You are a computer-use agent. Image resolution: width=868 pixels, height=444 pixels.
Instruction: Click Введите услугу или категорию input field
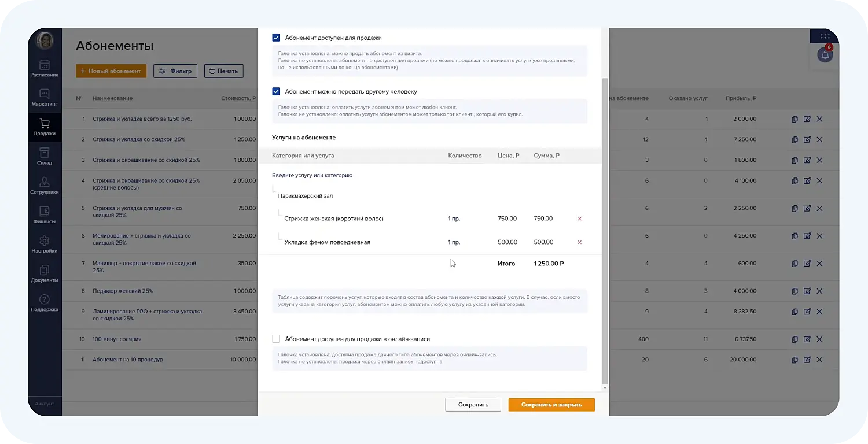347,175
